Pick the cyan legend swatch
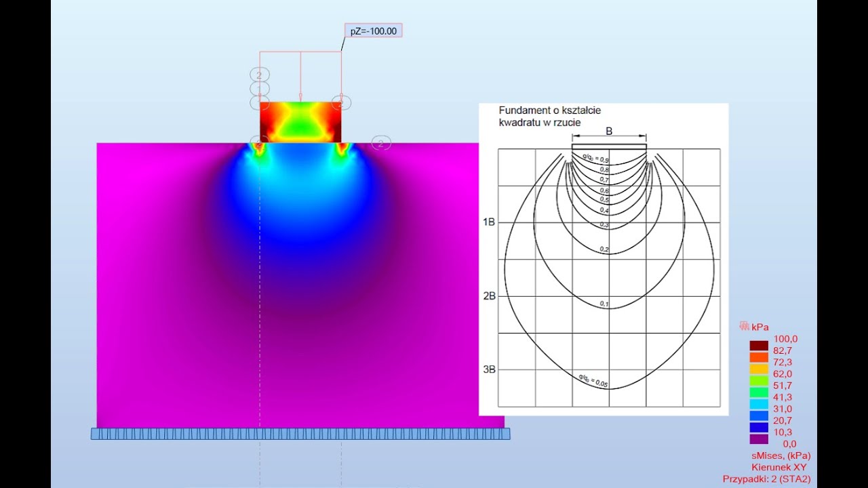Viewport: 868px width, 488px height. pyautogui.click(x=759, y=403)
